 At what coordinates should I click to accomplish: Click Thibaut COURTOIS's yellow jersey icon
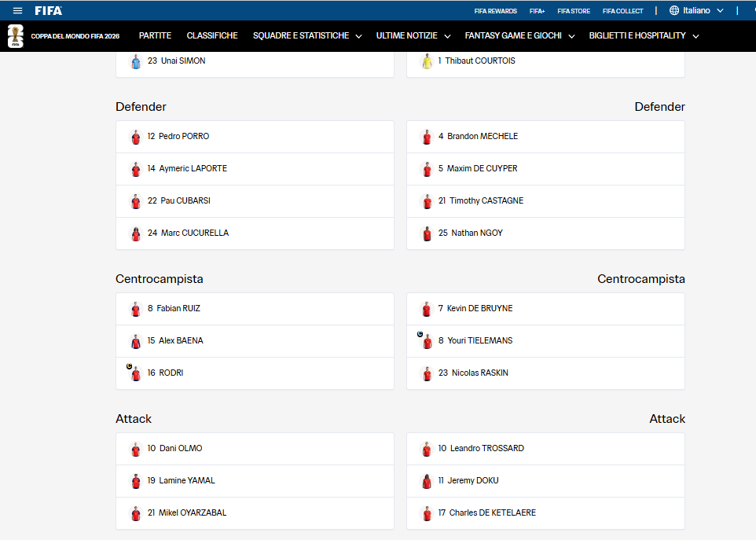point(428,61)
